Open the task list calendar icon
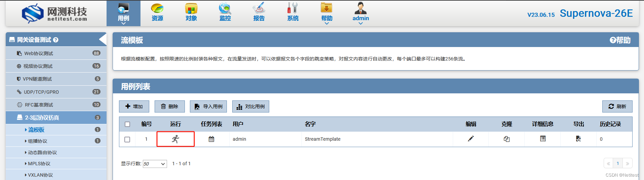The width and height of the screenshot is (644, 180). [x=211, y=139]
